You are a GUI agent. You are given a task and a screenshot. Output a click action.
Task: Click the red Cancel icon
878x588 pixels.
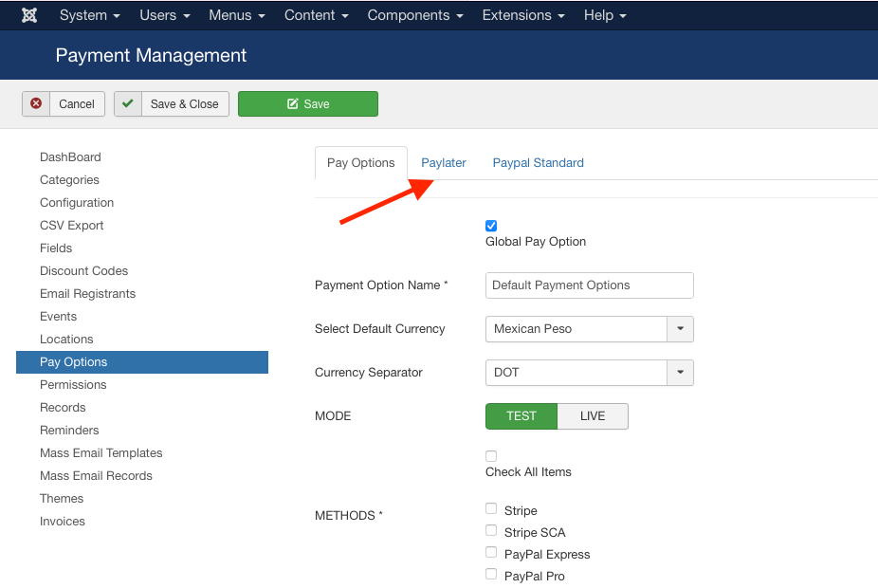36,103
